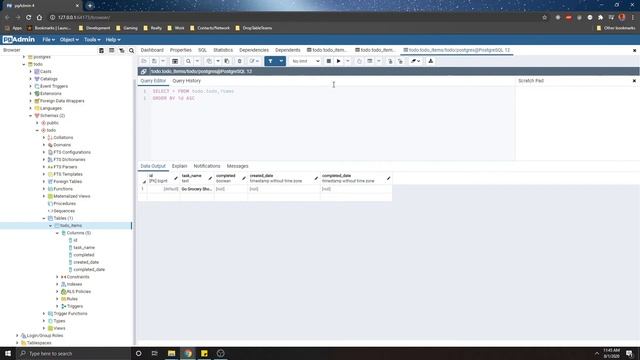Click View Data icon in Browser header
The image size is (640, 360).
pos(111,50)
